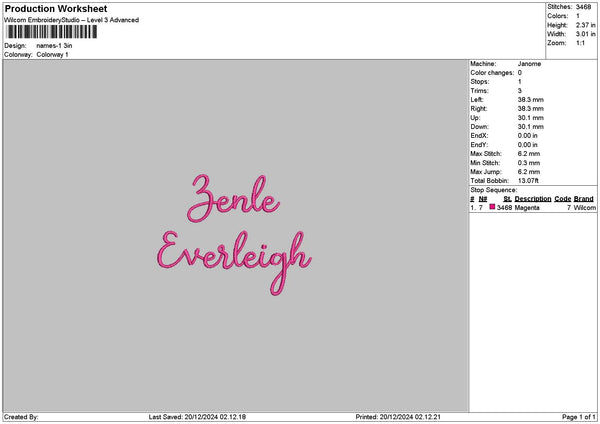Click the "Zoom:" label in header
600x424 pixels.
click(x=556, y=43)
